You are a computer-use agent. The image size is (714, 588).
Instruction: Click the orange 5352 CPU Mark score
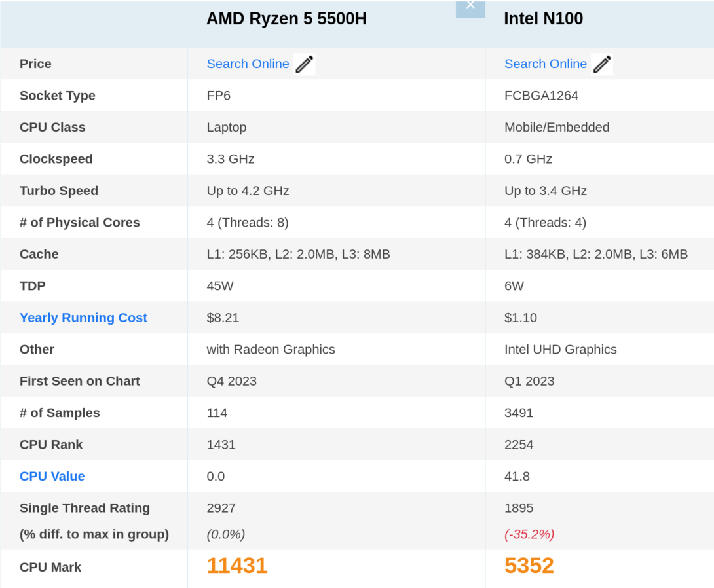pyautogui.click(x=529, y=566)
